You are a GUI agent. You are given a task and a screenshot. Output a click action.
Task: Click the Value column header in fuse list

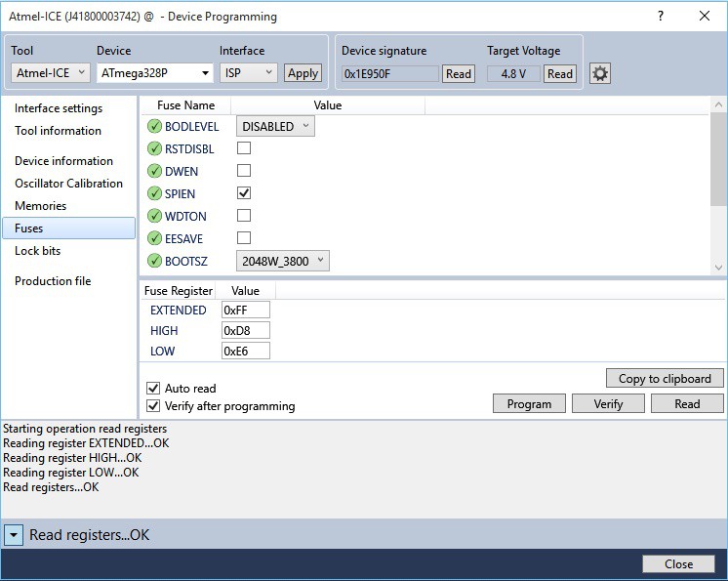(x=328, y=105)
